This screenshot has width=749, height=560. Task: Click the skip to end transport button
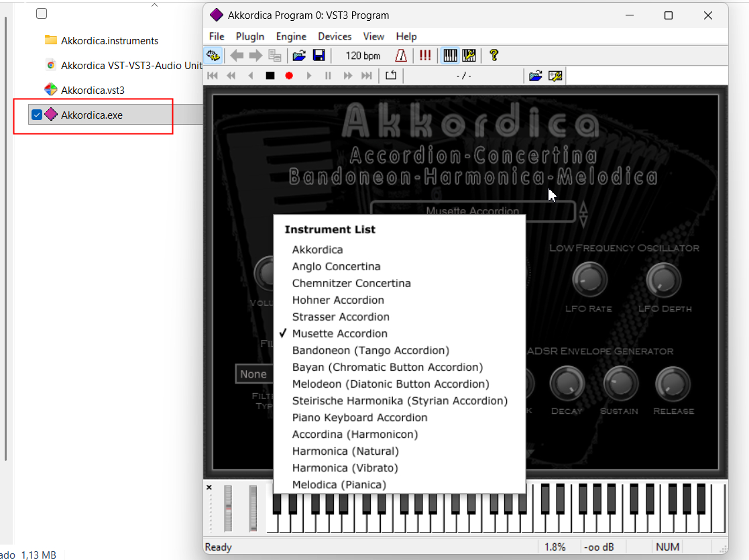pos(366,76)
